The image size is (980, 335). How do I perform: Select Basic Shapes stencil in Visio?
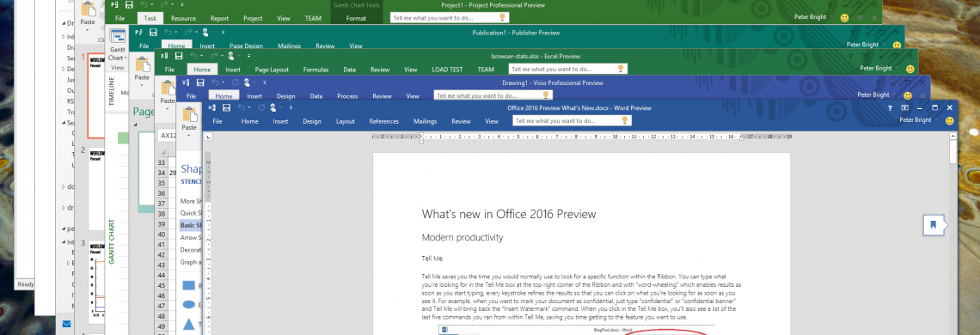191,225
